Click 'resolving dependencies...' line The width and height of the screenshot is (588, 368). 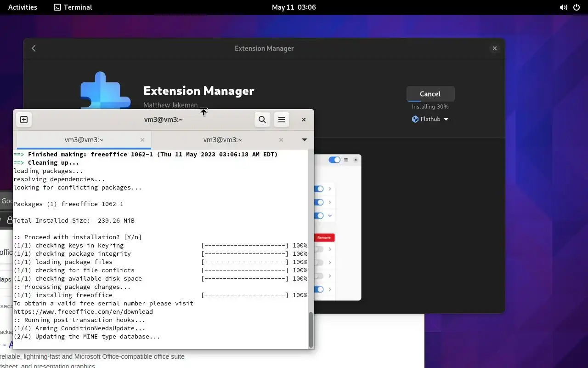(59, 179)
